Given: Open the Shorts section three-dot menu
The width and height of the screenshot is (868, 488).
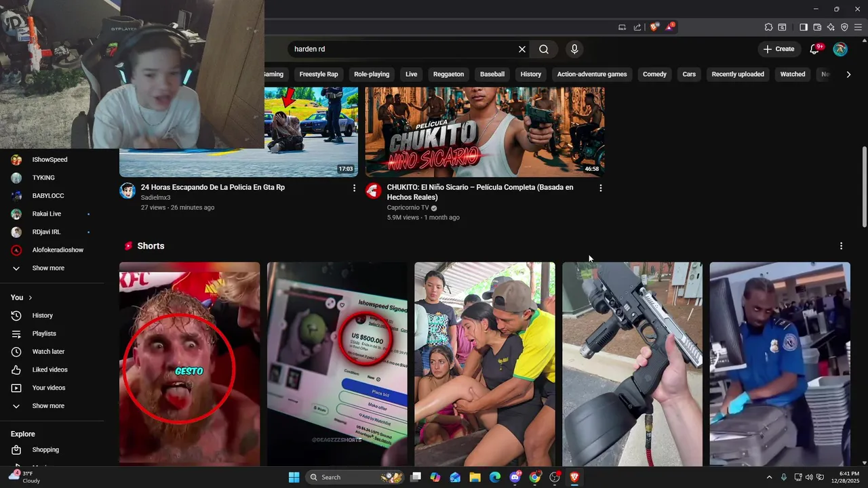Looking at the screenshot, I should coord(841,246).
